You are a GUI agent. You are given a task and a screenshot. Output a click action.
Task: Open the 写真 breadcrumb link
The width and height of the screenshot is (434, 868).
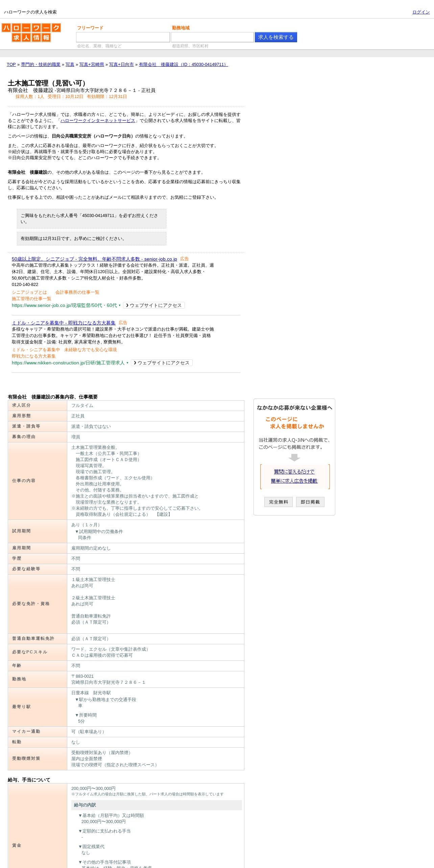click(x=70, y=65)
